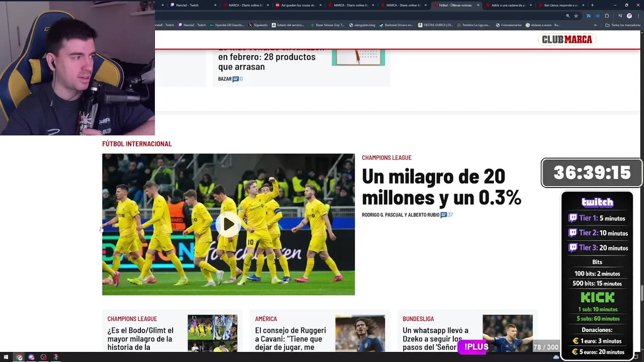The width and height of the screenshot is (644, 362).
Task: Open a new browser tab with plus button
Action: tap(592, 5)
